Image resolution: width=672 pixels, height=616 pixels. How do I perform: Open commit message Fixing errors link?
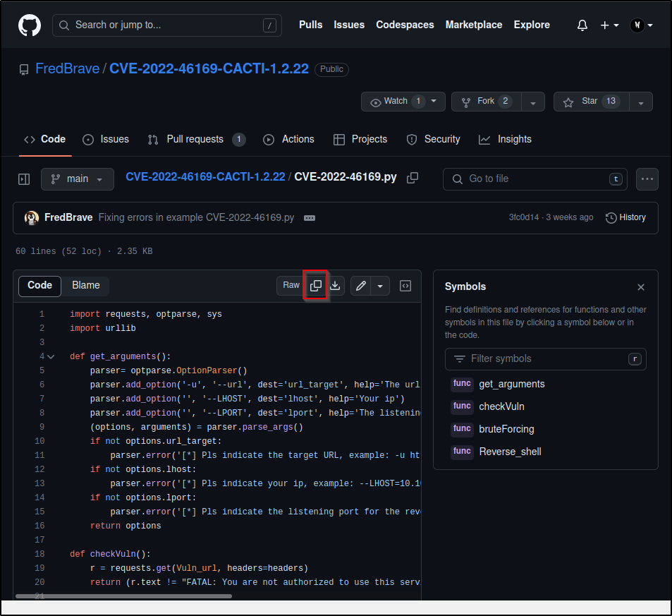[x=196, y=217]
